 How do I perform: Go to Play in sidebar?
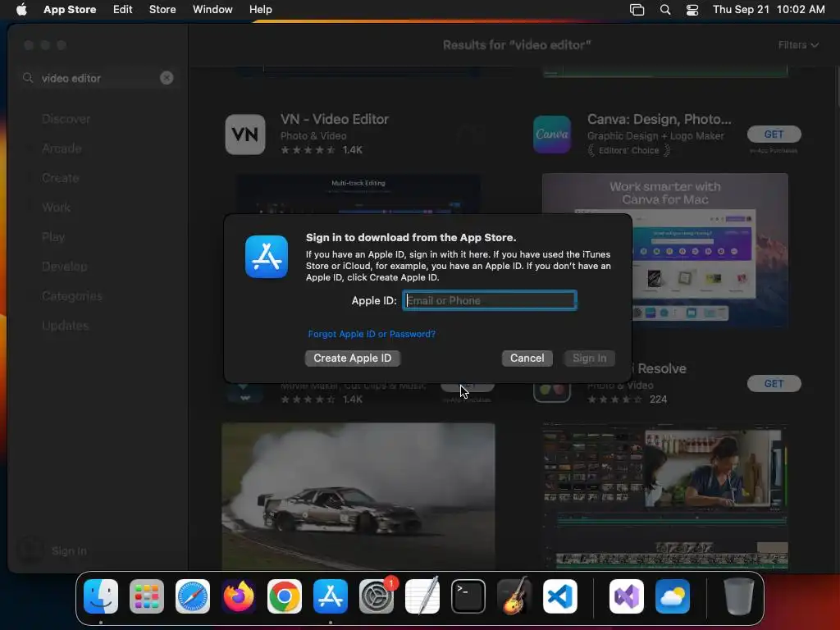(x=53, y=237)
